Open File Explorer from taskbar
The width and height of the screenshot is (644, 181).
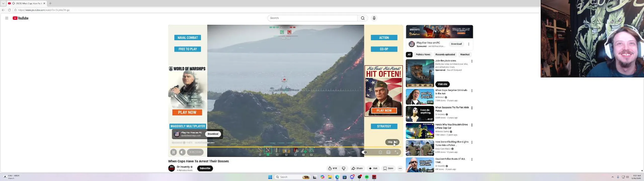point(330,177)
